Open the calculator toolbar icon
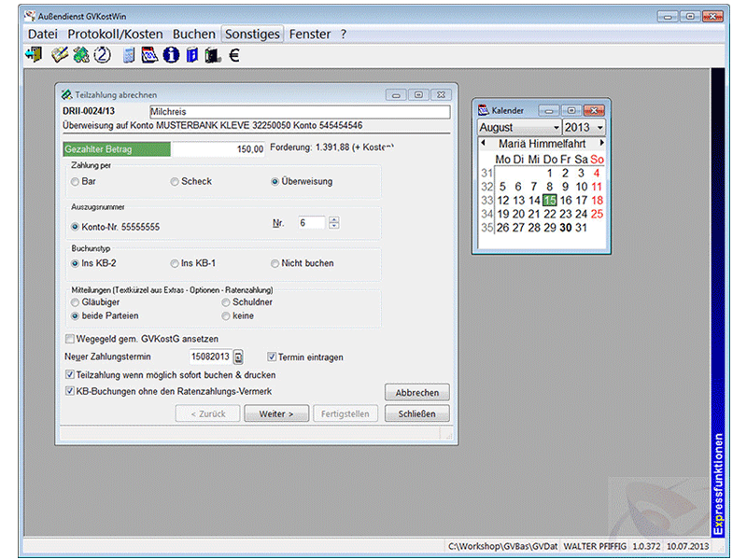Image resolution: width=747 pixels, height=560 pixels. (x=130, y=55)
